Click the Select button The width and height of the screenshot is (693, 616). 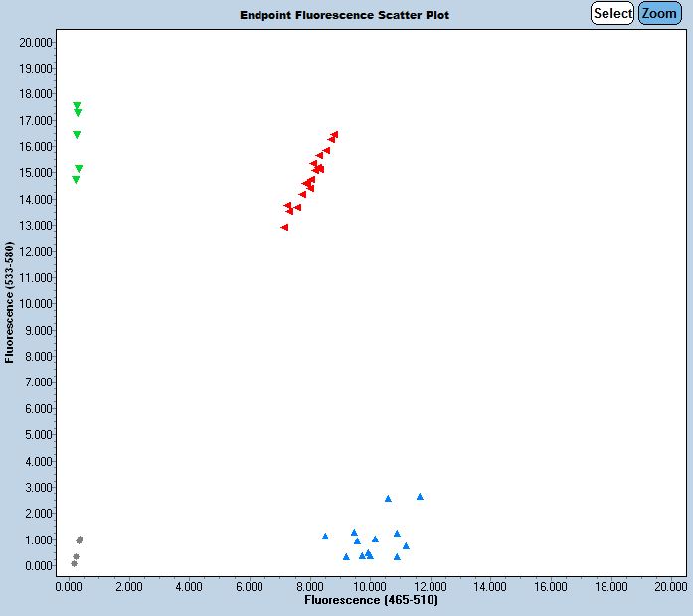pyautogui.click(x=611, y=13)
